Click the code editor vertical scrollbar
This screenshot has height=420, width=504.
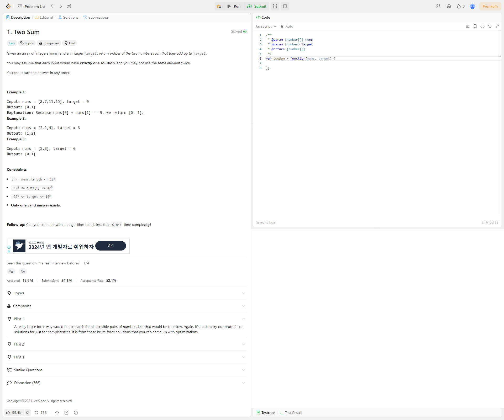click(x=500, y=123)
